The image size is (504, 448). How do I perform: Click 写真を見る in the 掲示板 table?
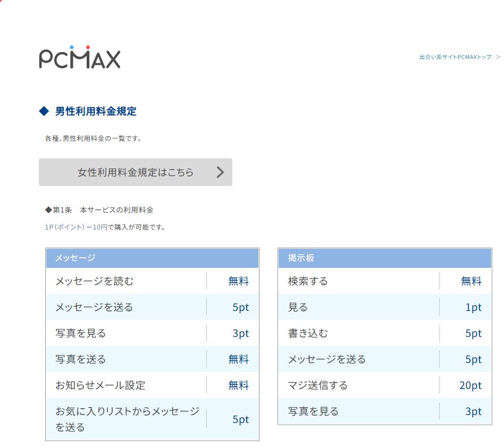313,411
